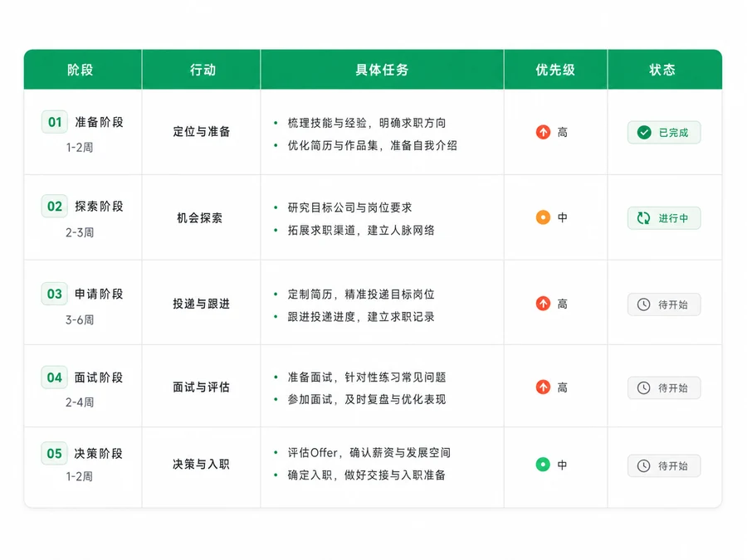747x560 pixels.
Task: Click the 1-2周 duration under 决策阶段
Action: [80, 476]
